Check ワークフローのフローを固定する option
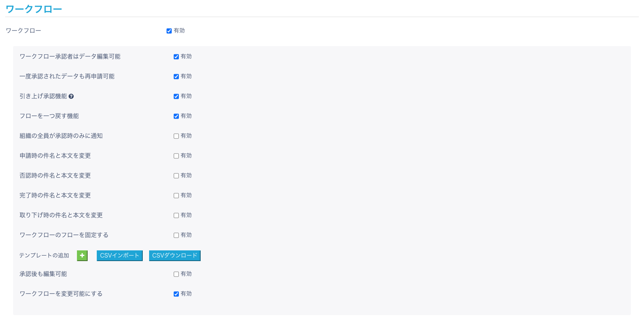 point(176,235)
